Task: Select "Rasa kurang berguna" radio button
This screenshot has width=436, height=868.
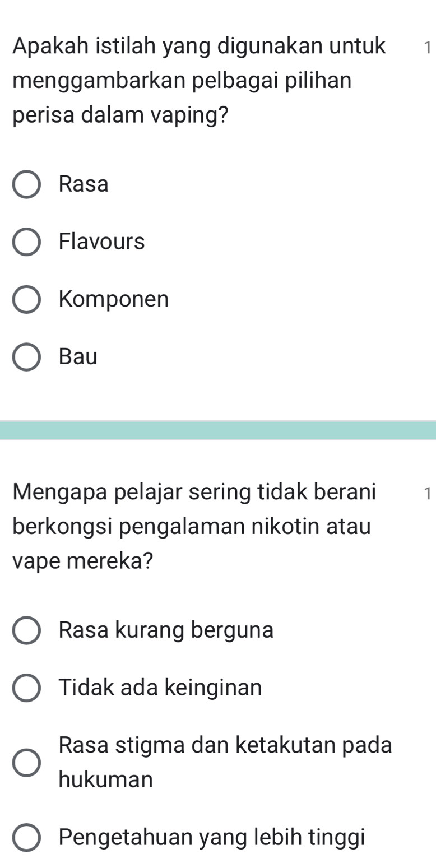Action: [x=26, y=630]
